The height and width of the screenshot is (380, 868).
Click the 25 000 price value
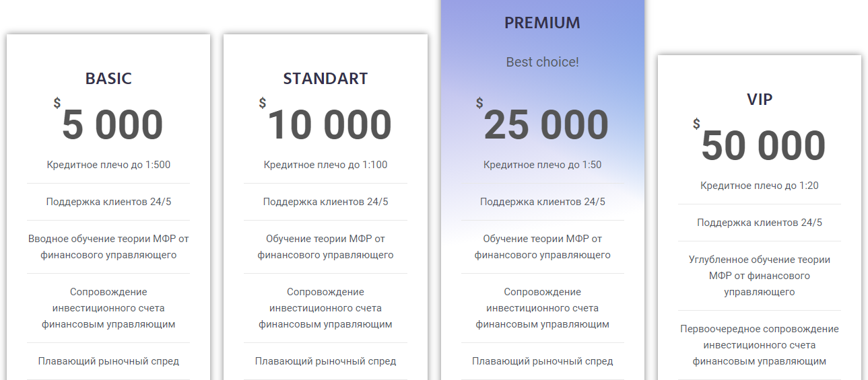(546, 125)
